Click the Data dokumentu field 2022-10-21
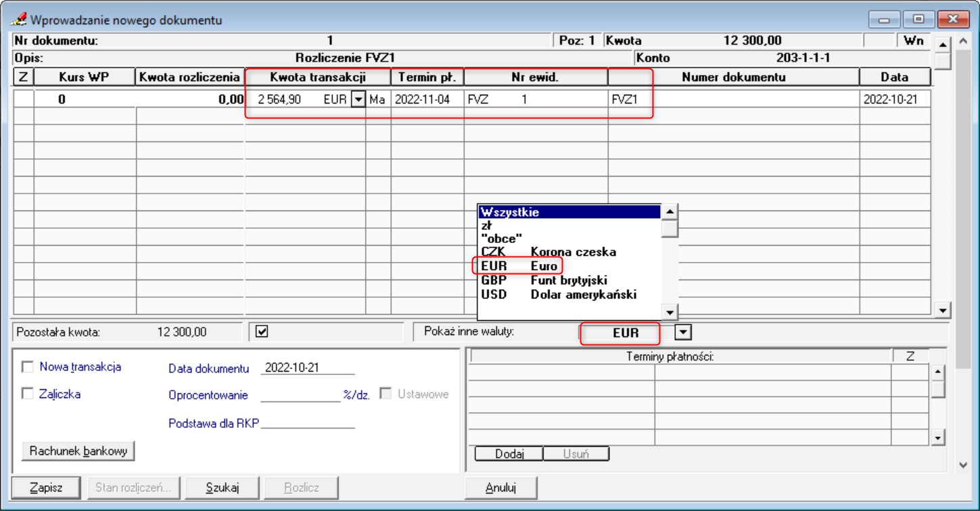 [x=308, y=368]
